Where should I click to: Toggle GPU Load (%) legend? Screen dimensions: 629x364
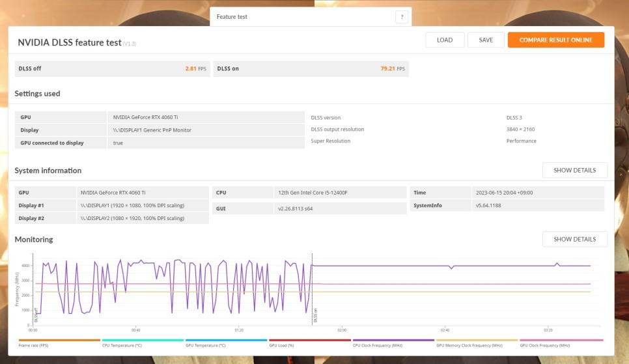[310, 343]
